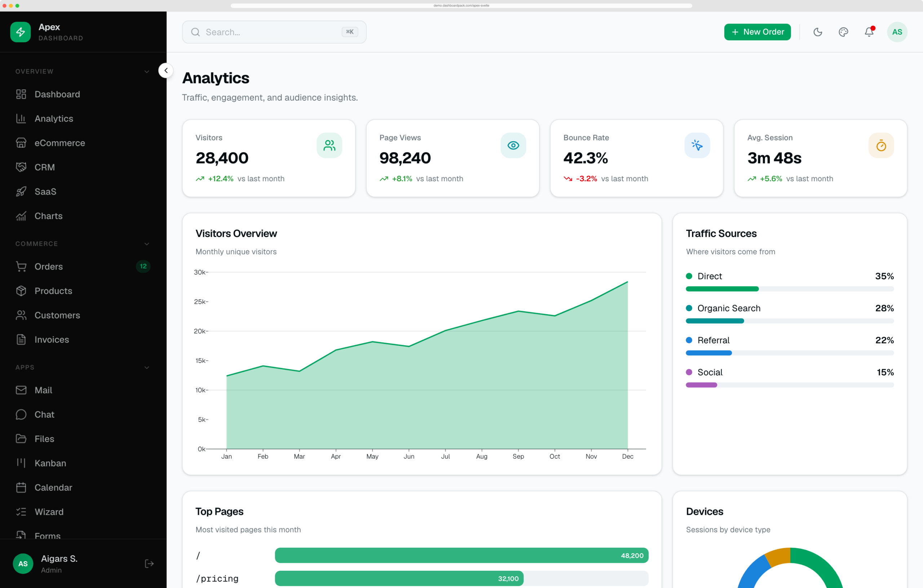The width and height of the screenshot is (923, 588).
Task: Click the eCommerce storefront icon
Action: pyautogui.click(x=21, y=143)
